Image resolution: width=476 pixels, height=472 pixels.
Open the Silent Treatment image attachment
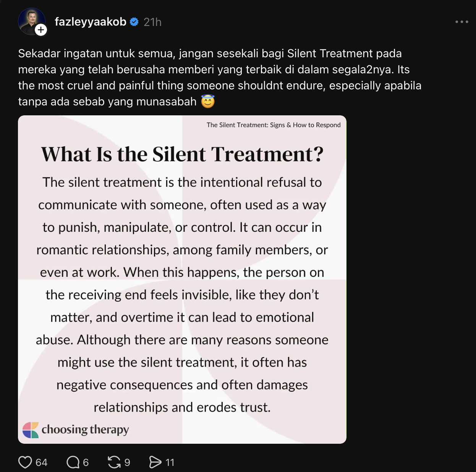[x=182, y=280]
